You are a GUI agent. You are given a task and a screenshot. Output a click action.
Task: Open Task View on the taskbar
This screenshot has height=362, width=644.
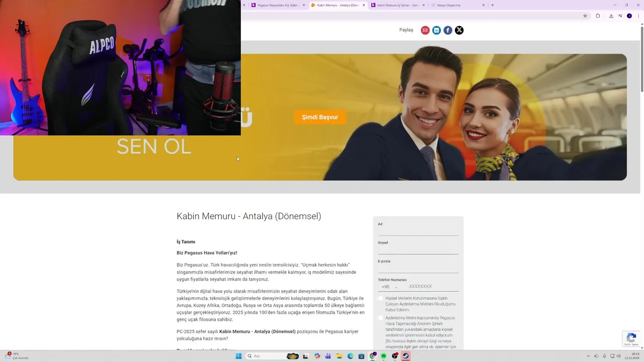[x=305, y=356]
